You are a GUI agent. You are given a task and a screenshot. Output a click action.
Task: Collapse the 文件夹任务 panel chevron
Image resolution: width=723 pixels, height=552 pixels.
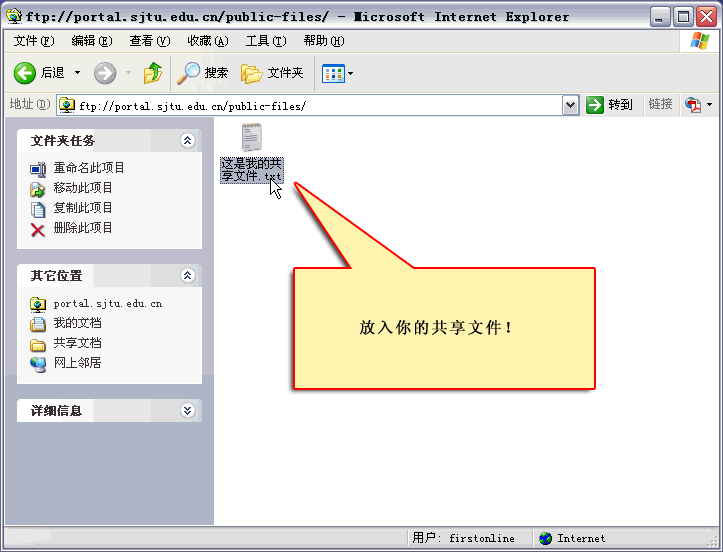point(187,141)
